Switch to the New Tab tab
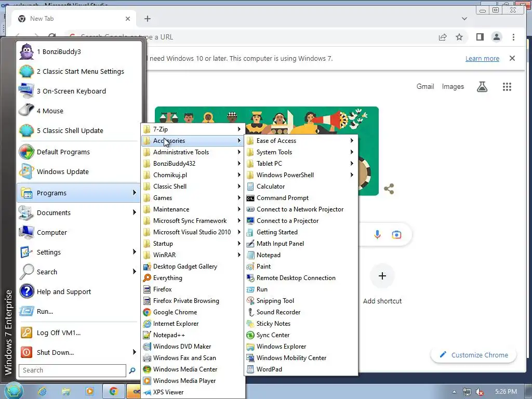 [73, 19]
